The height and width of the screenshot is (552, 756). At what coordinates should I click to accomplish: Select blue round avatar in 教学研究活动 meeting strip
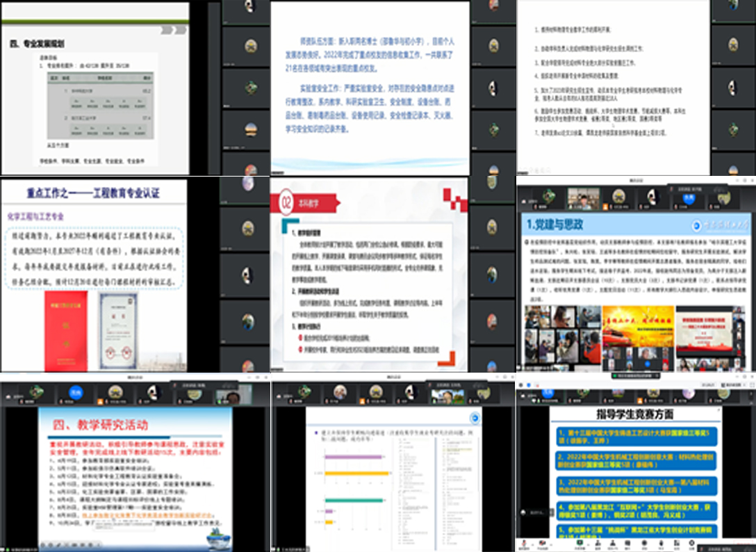(76, 392)
